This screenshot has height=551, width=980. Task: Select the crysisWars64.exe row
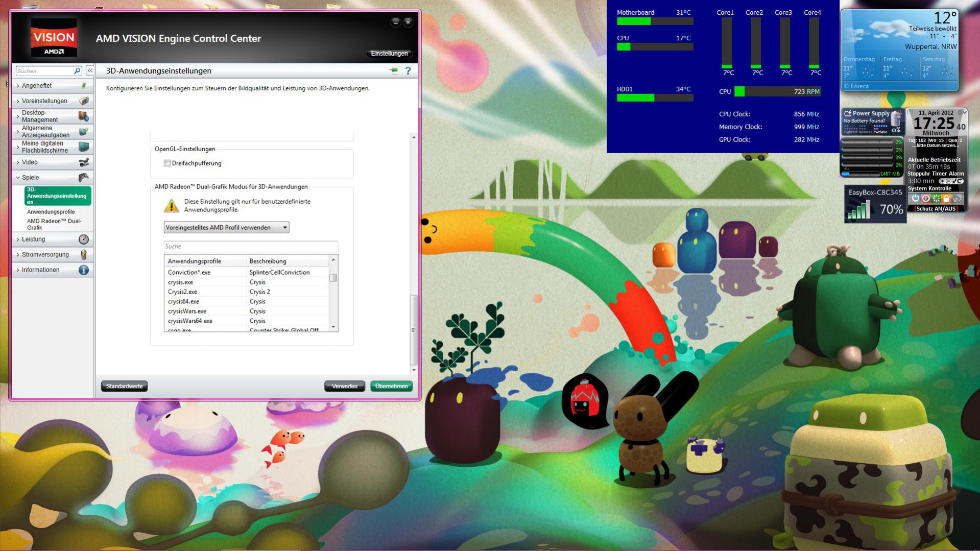tap(247, 321)
